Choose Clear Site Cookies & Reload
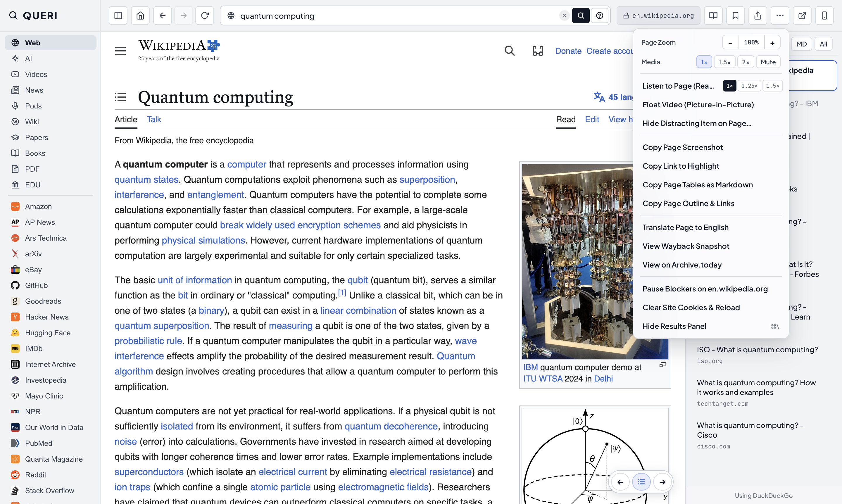842x504 pixels. pos(710,308)
